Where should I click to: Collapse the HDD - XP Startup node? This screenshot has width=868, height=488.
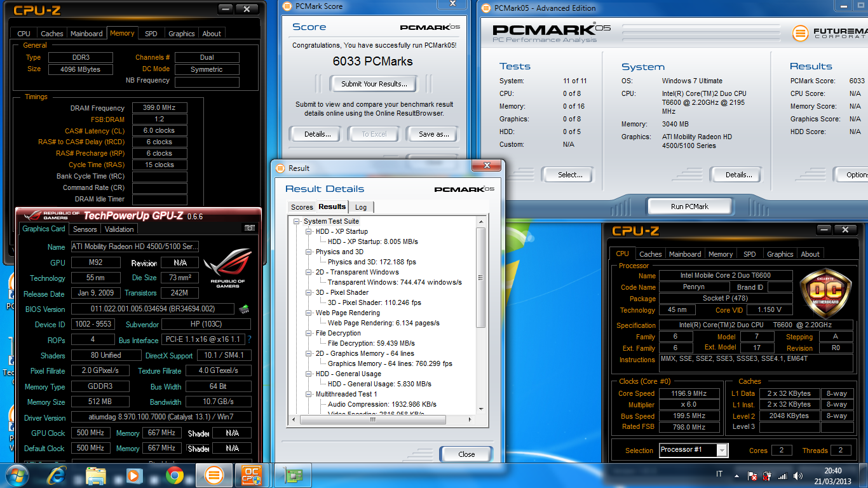tap(309, 231)
